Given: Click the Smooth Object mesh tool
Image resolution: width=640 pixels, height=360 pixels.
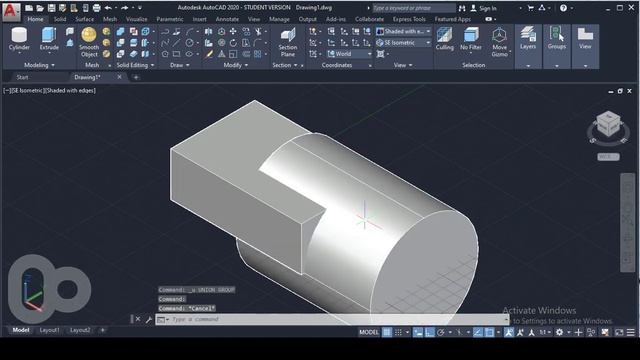Looking at the screenshot, I should coord(89,42).
